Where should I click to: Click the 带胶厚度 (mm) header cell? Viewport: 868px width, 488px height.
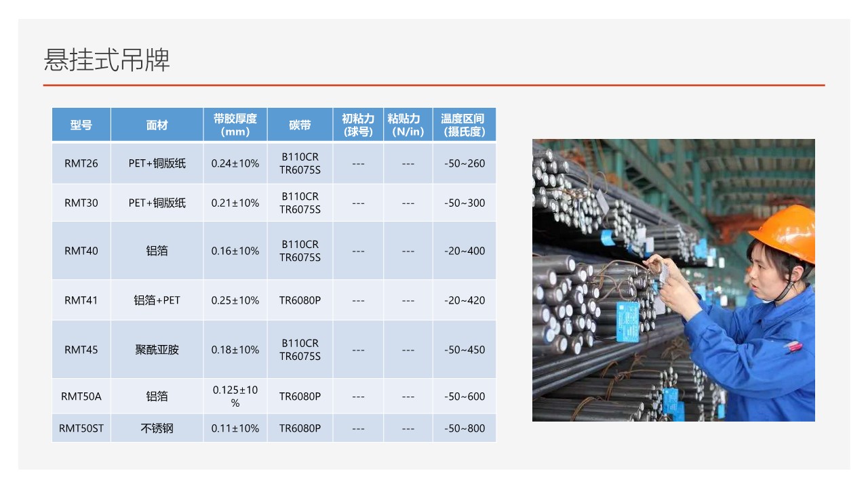235,125
